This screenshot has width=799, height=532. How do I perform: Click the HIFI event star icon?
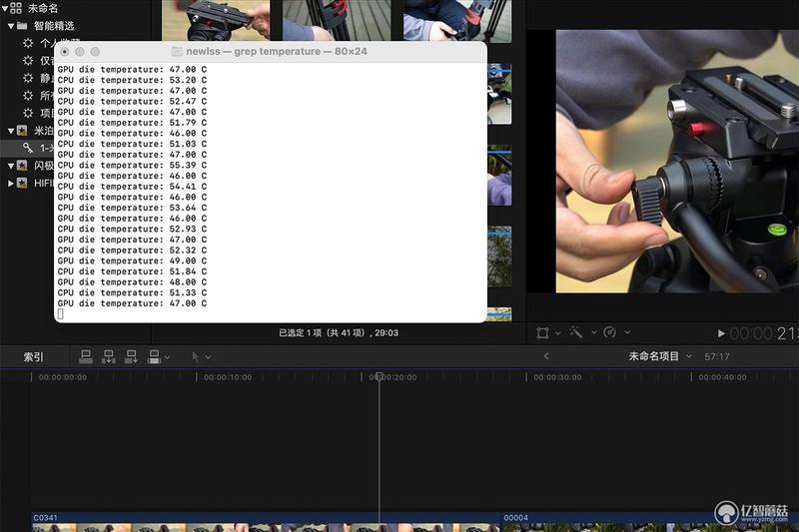tap(22, 183)
